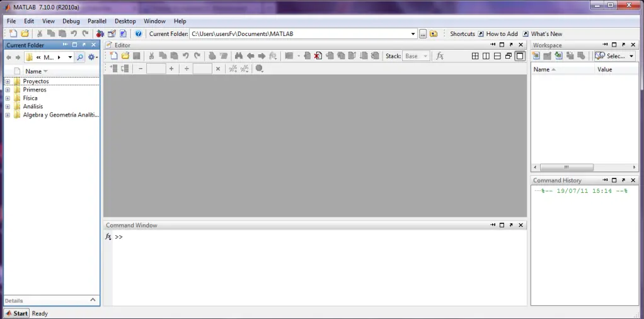Open the Parallel menu

pos(97,21)
